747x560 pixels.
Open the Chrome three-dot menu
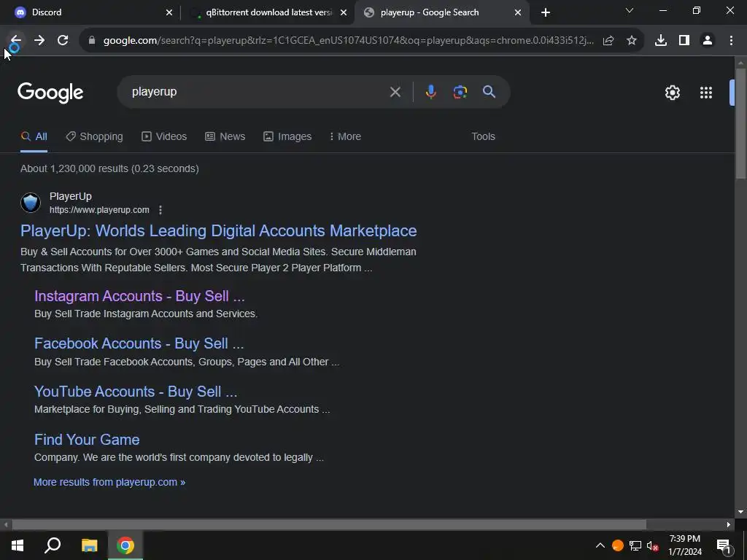coord(731,41)
